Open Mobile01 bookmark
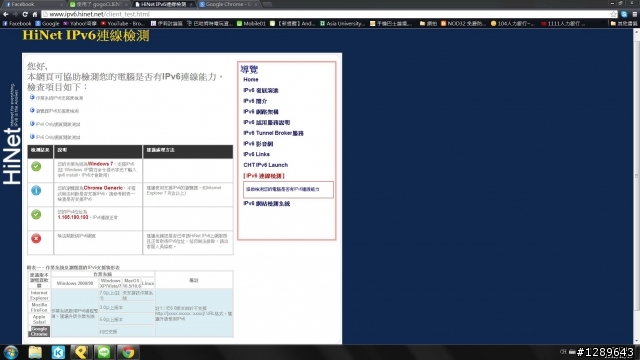Image resolution: width=640 pixels, height=360 pixels. point(251,24)
